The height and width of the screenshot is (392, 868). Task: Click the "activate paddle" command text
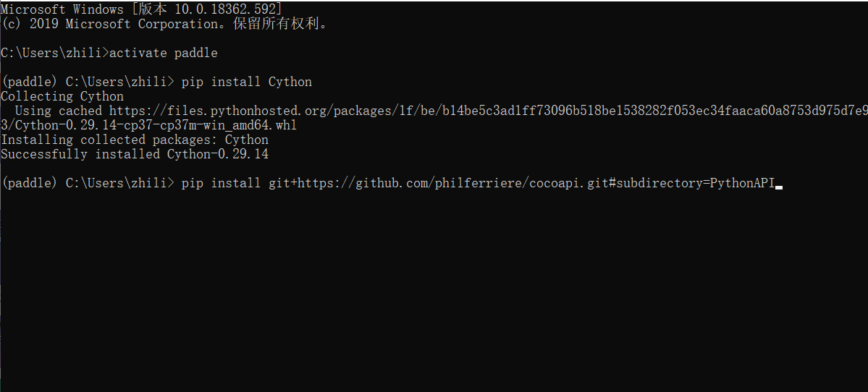[164, 53]
